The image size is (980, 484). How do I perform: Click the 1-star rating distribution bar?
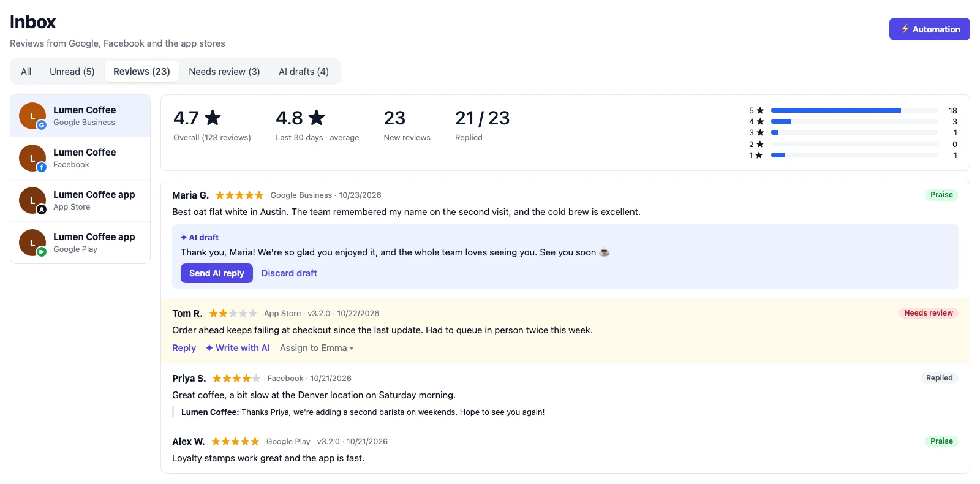click(x=854, y=155)
